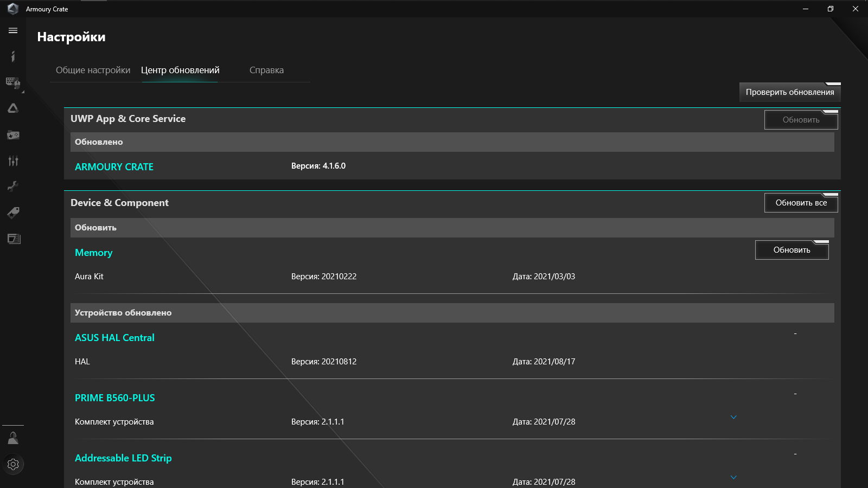Viewport: 868px width, 488px height.
Task: Click Обновить button for UWP App & Core Service
Action: [x=801, y=120]
